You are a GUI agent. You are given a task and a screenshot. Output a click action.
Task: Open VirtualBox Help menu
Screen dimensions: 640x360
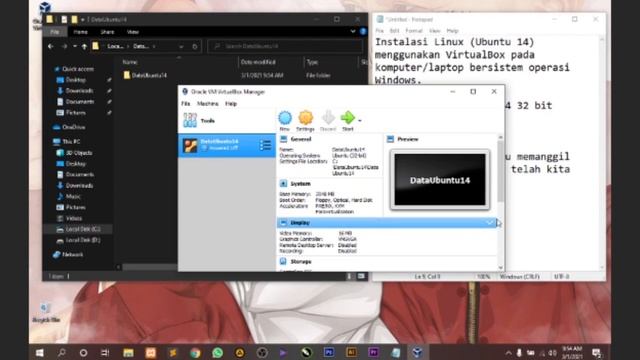(x=231, y=104)
